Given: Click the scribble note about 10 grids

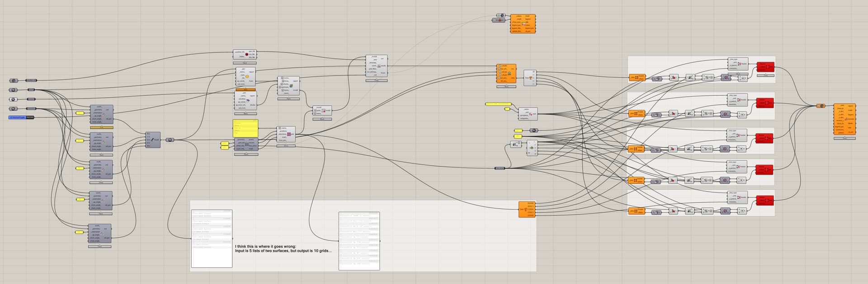Looking at the screenshot, I should [x=283, y=249].
